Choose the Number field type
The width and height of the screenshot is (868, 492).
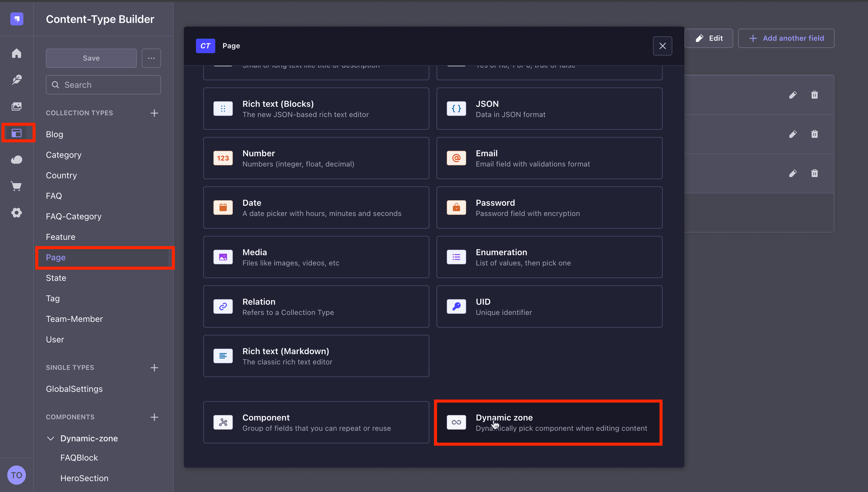click(316, 158)
